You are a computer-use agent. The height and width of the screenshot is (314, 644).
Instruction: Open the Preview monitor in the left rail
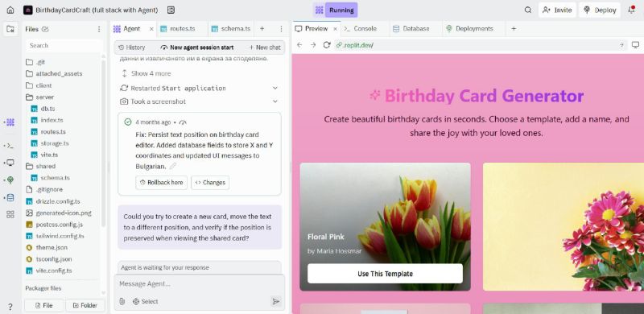pos(10,163)
